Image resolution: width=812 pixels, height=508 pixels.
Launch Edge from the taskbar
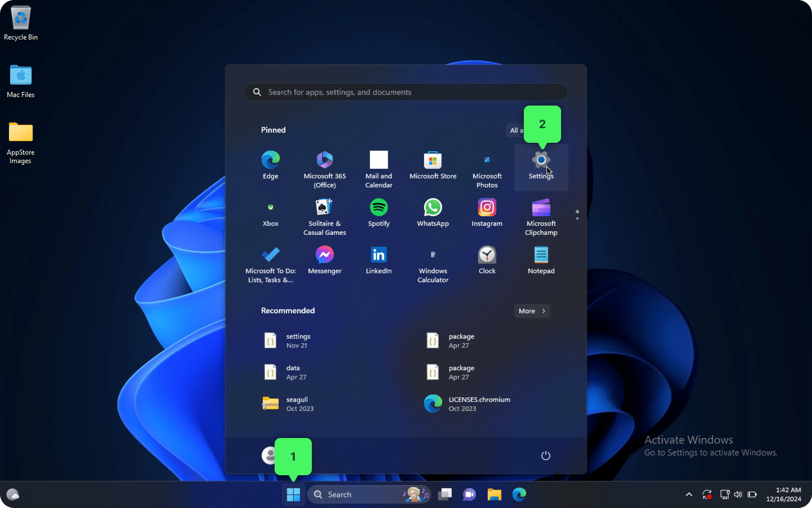pos(519,494)
